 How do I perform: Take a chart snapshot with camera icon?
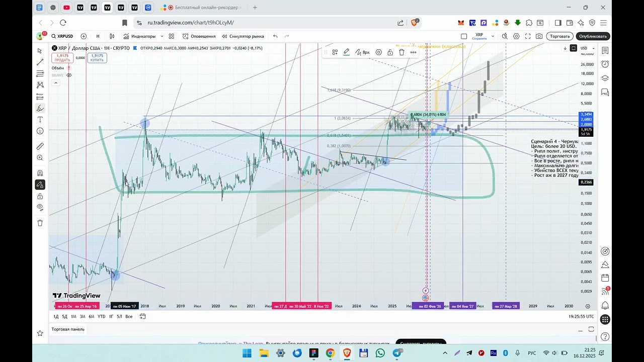pos(539,36)
